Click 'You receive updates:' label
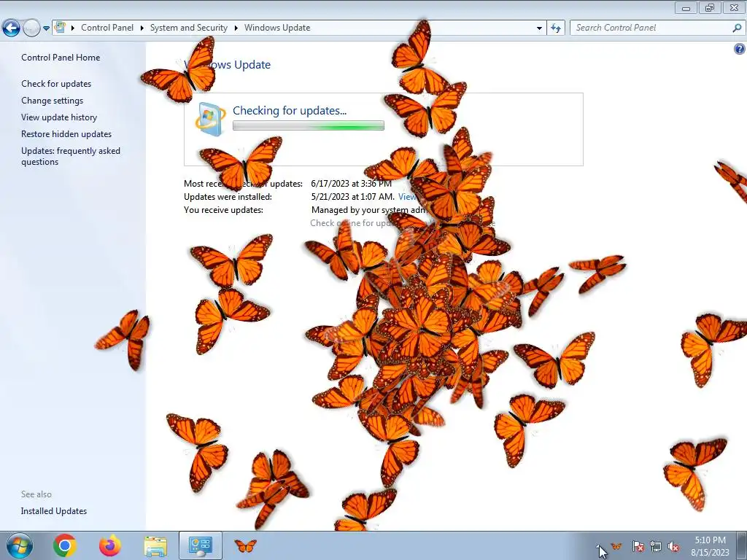 (223, 210)
